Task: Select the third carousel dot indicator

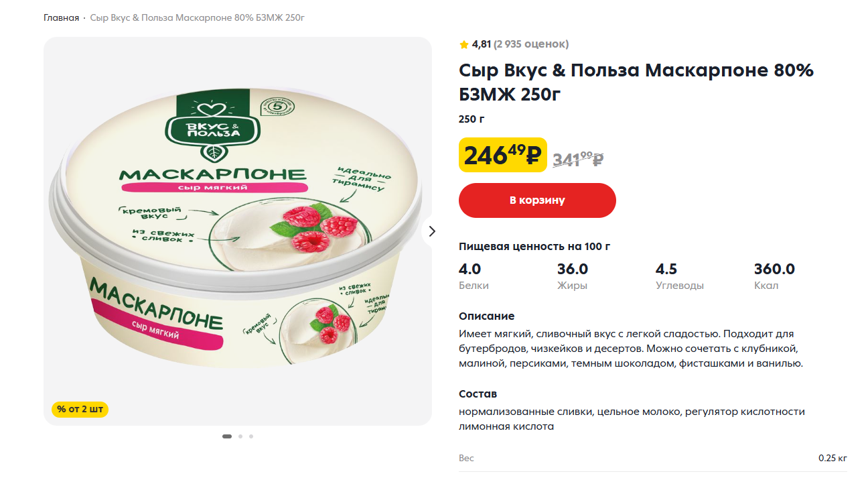Action: (251, 436)
